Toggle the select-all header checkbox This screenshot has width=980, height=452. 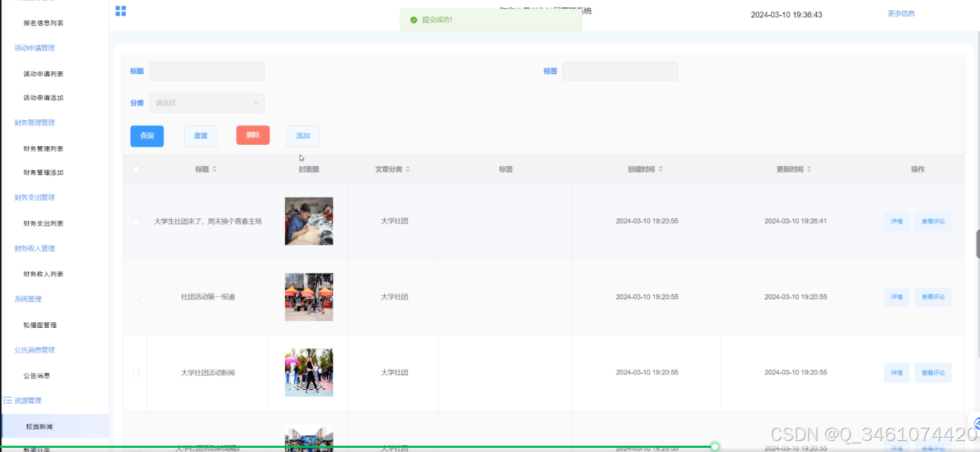(136, 169)
